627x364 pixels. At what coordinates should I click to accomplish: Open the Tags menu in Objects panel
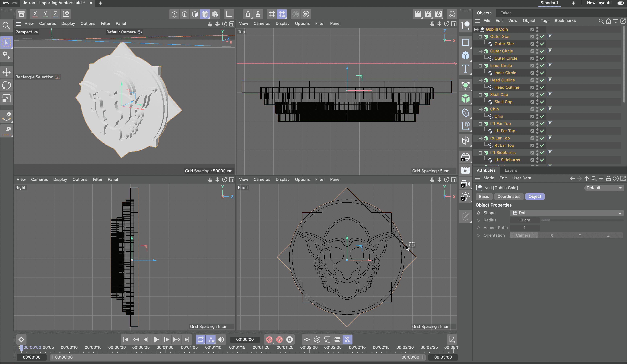545,21
